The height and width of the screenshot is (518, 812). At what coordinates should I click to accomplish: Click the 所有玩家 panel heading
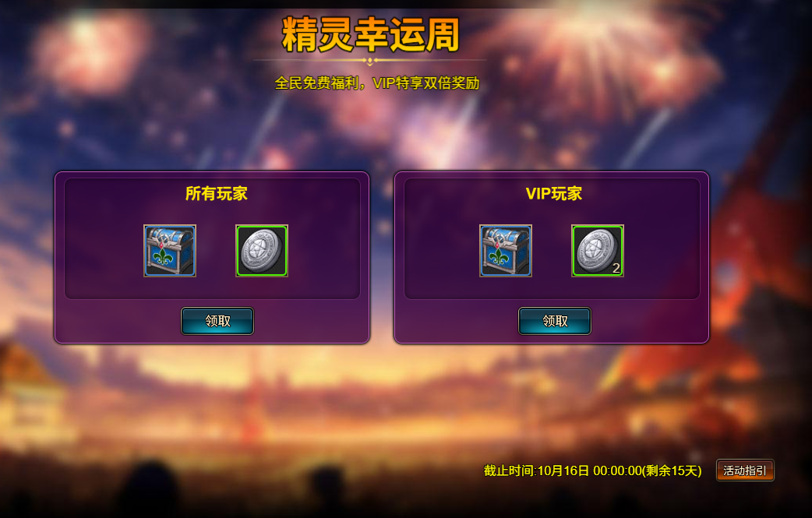(x=217, y=193)
